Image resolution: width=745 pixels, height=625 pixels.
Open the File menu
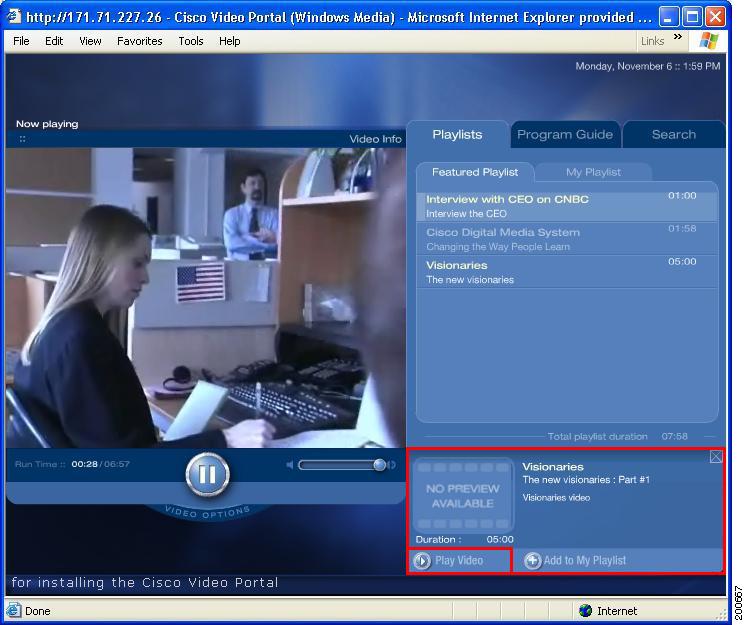coord(21,41)
